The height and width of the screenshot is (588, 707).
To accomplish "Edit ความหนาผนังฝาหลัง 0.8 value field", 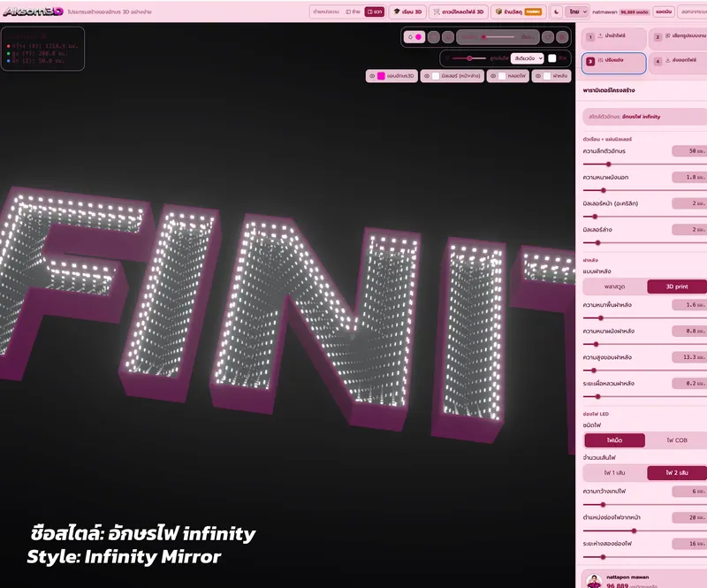I will (x=689, y=332).
